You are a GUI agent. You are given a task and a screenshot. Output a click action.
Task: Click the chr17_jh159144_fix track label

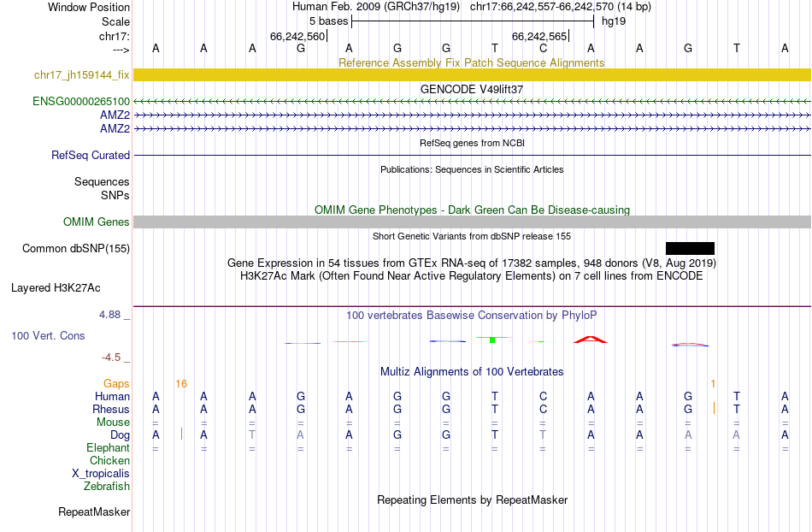(x=82, y=75)
